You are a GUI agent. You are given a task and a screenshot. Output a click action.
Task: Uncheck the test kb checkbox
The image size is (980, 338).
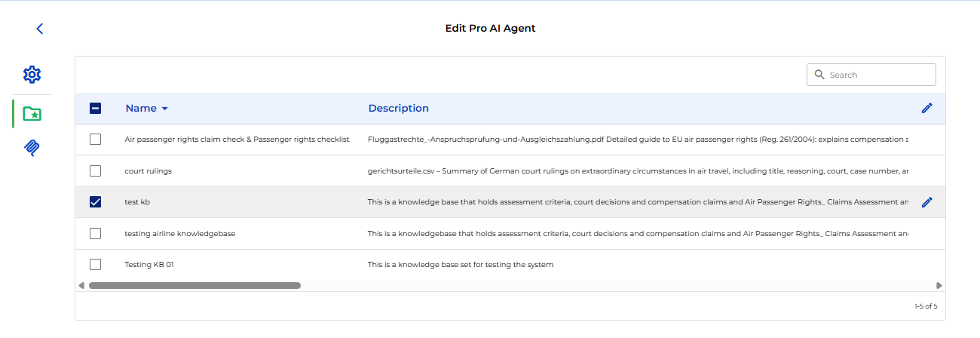(x=96, y=202)
